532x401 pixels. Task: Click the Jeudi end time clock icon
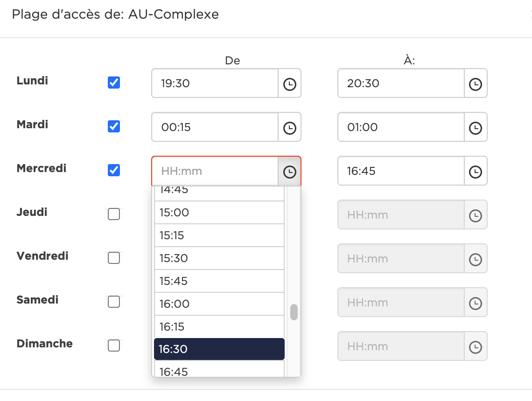point(476,215)
